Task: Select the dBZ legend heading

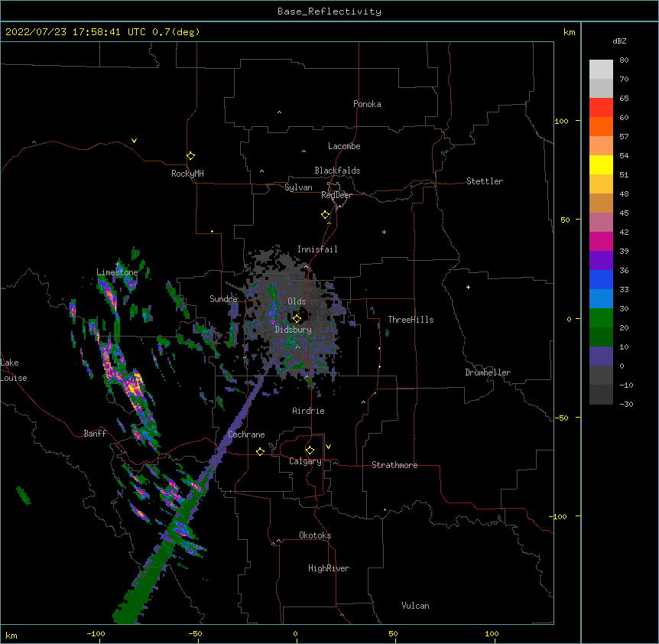Action: pos(619,41)
